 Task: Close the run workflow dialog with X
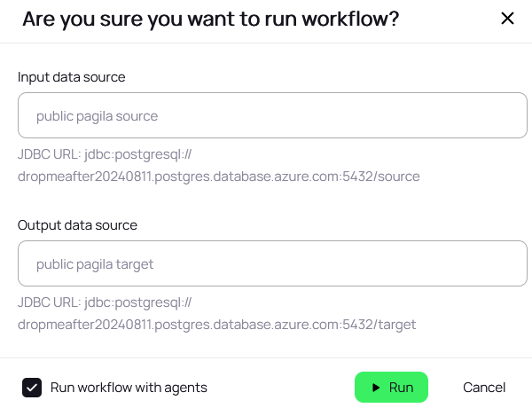[x=507, y=19]
